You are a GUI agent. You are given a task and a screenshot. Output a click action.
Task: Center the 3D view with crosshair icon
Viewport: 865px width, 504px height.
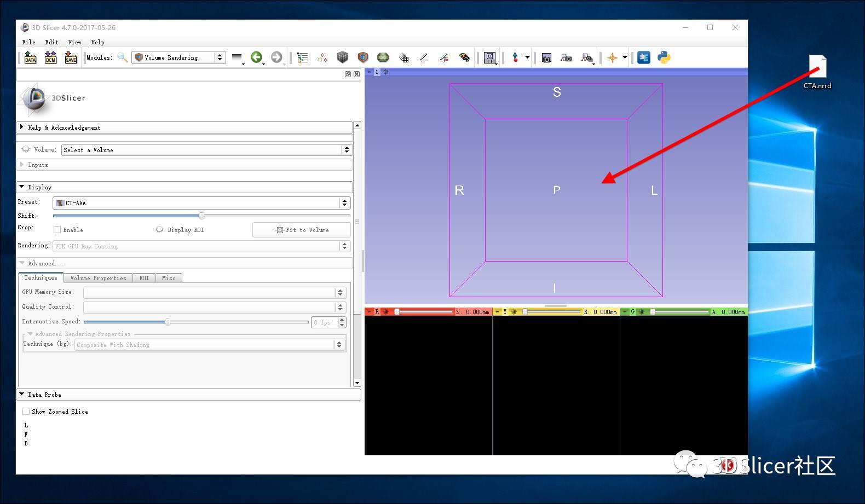[385, 72]
